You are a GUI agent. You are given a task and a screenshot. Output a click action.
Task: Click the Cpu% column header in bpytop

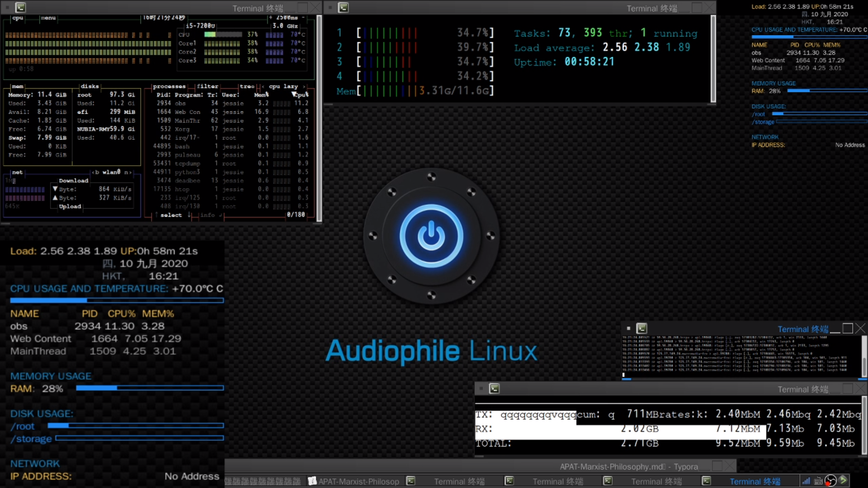(x=301, y=94)
